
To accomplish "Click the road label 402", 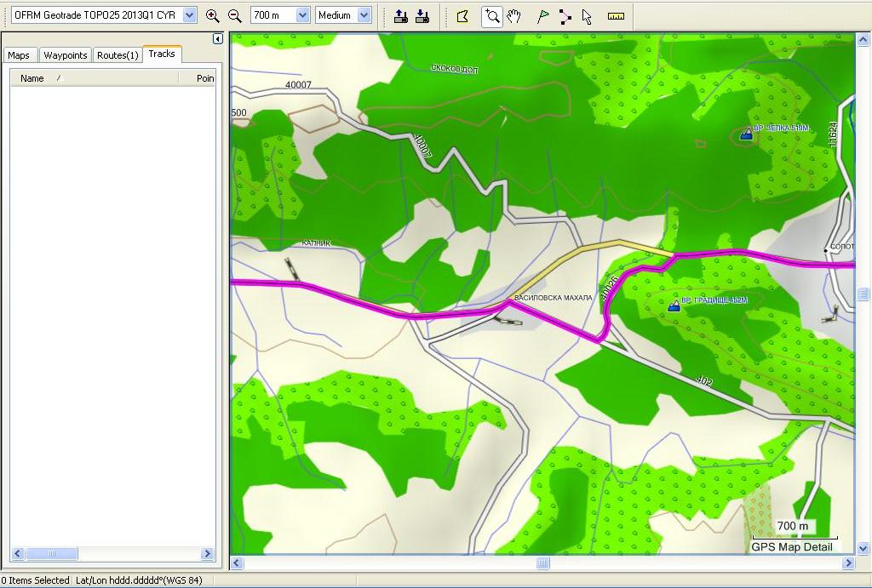I will [x=703, y=381].
